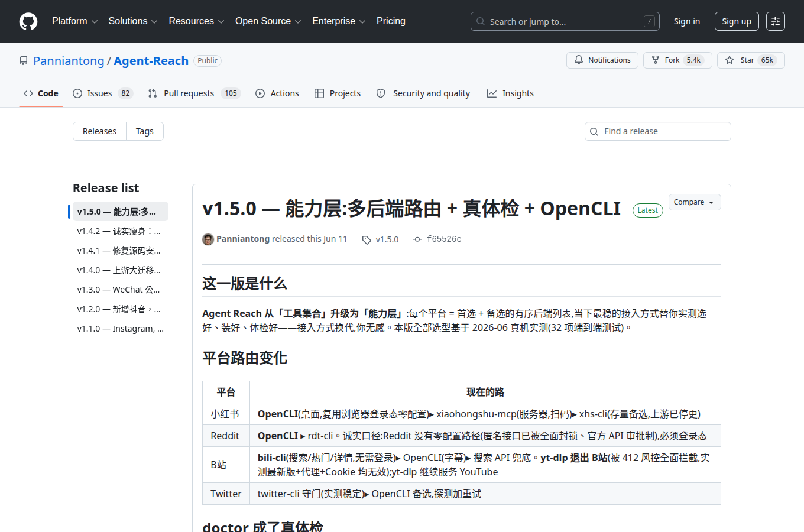
Task: Open the Insights tab
Action: 510,93
